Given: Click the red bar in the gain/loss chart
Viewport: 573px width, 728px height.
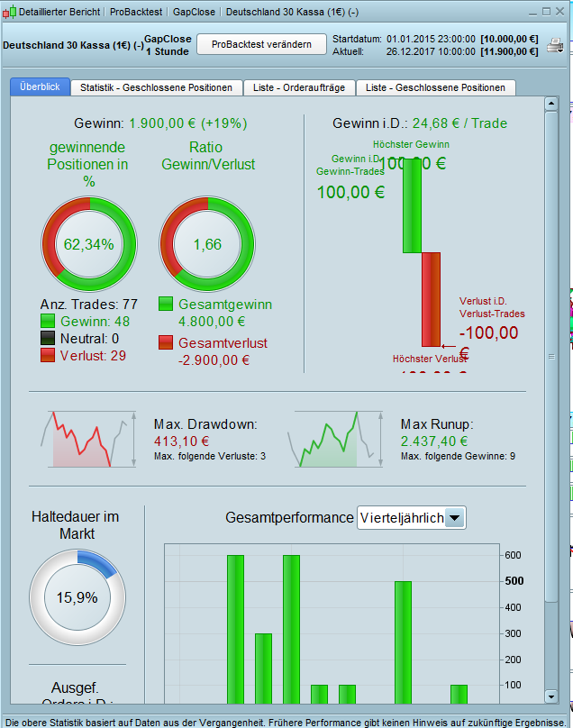Looking at the screenshot, I should (431, 299).
